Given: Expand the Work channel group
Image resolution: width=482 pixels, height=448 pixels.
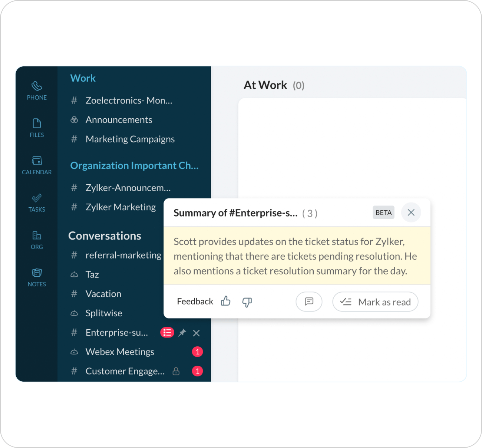Looking at the screenshot, I should click(83, 78).
